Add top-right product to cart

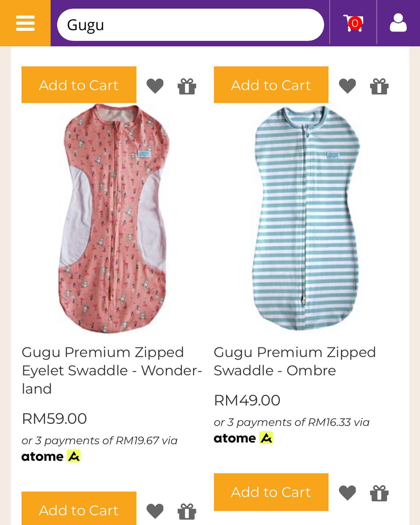pyautogui.click(x=271, y=85)
